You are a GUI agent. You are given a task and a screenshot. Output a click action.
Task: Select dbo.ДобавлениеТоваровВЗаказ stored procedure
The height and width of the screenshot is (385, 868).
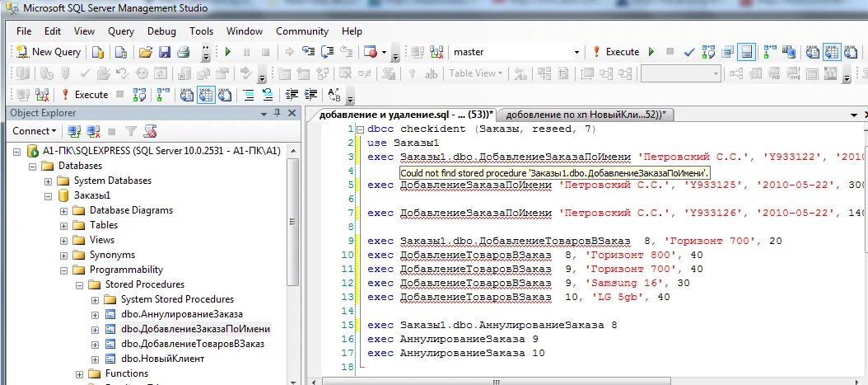tap(192, 344)
